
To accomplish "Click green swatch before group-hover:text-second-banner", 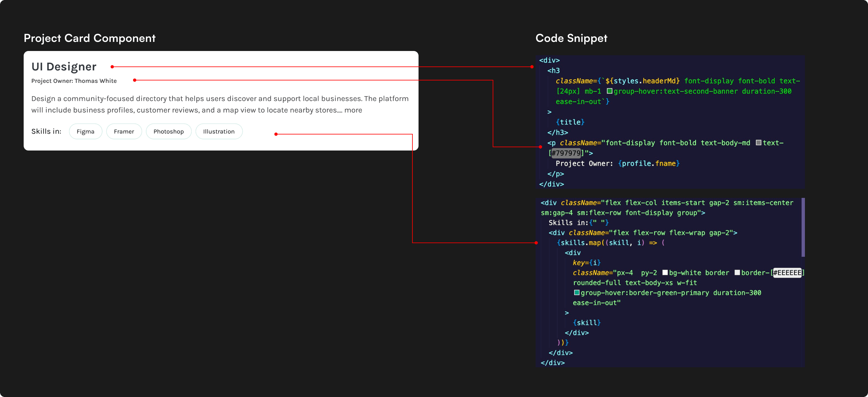I will 609,91.
